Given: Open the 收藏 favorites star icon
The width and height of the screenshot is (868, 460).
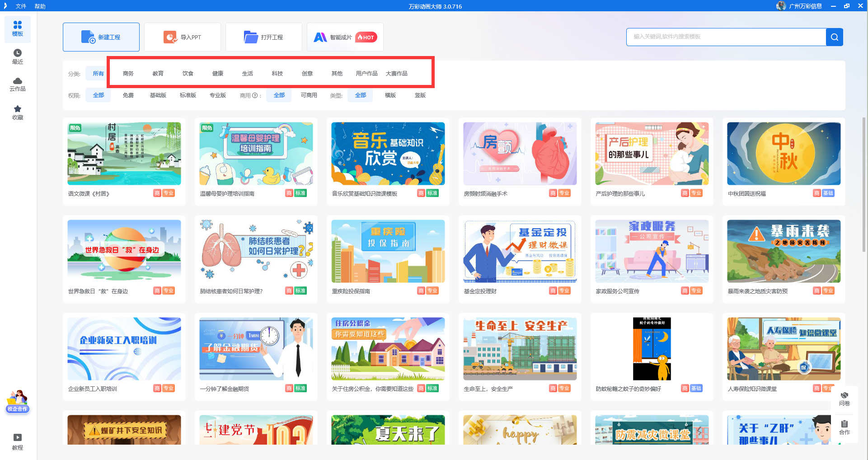Looking at the screenshot, I should click(18, 113).
